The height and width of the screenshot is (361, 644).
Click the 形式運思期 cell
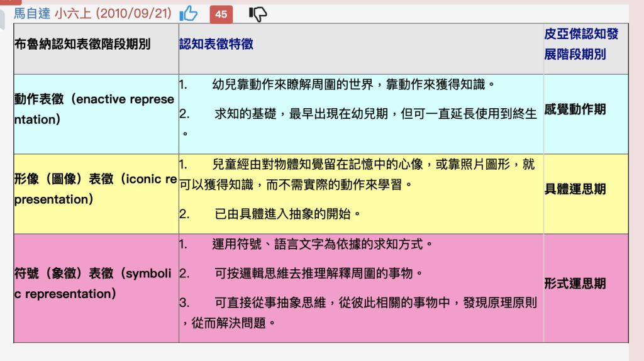575,284
